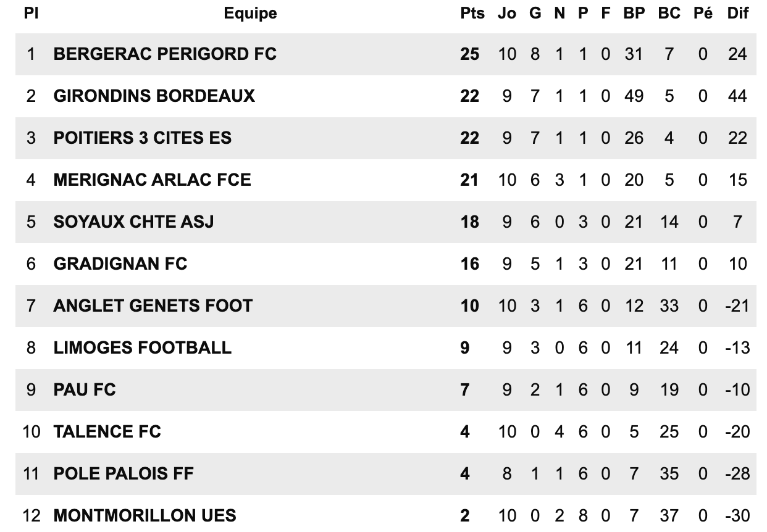The image size is (767, 532).
Task: Open the GRADIGNAN FC team entry
Action: 120,264
